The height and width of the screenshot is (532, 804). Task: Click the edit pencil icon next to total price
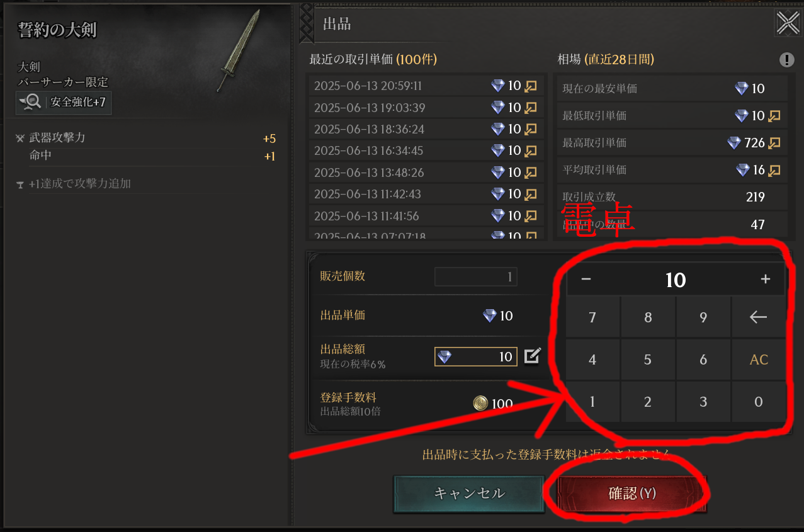coord(532,357)
